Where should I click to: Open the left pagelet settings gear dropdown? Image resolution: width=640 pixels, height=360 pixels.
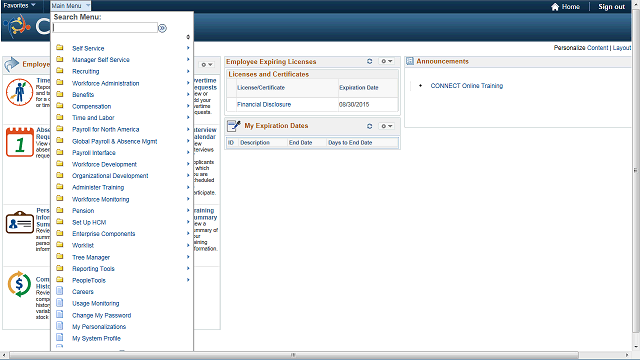[207, 64]
